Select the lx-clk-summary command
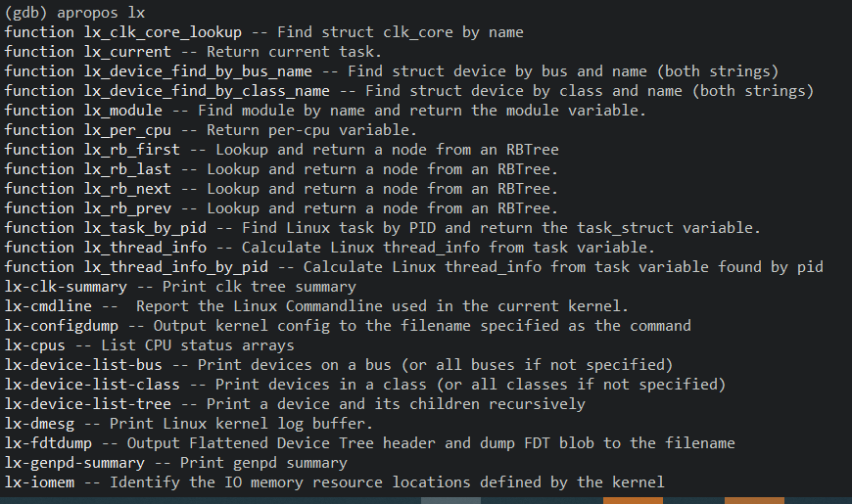This screenshot has height=504, width=852. click(66, 287)
